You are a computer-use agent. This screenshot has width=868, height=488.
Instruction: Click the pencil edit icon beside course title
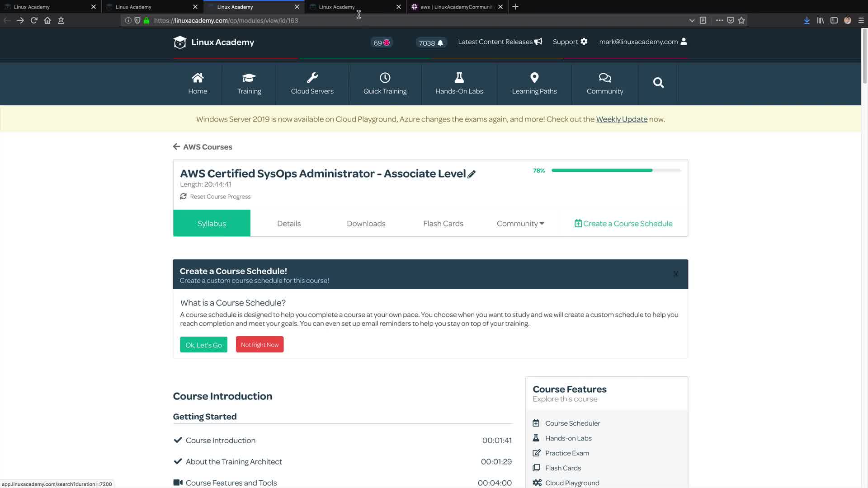click(x=472, y=174)
